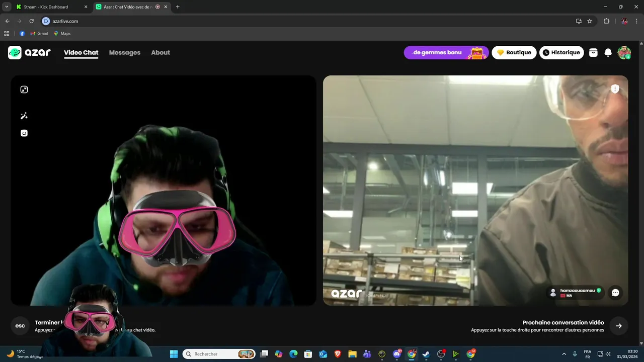Open the gemmes bonus offer
The height and width of the screenshot is (362, 644).
point(446,52)
